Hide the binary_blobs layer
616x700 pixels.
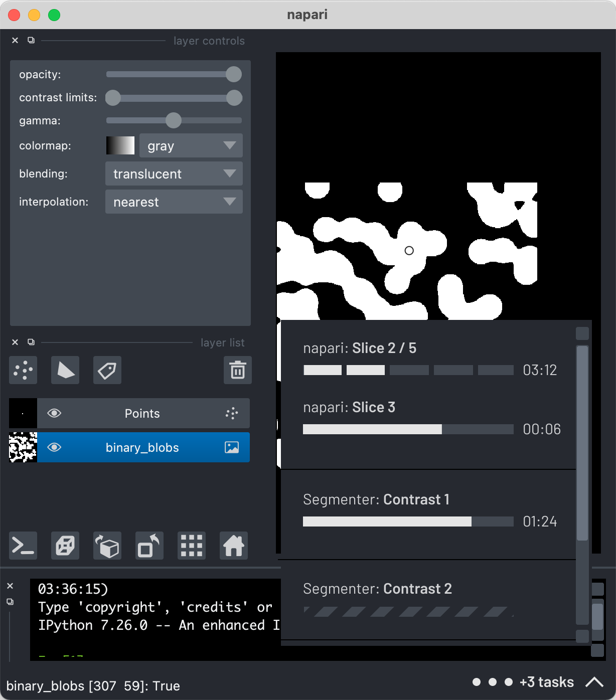[x=54, y=447]
